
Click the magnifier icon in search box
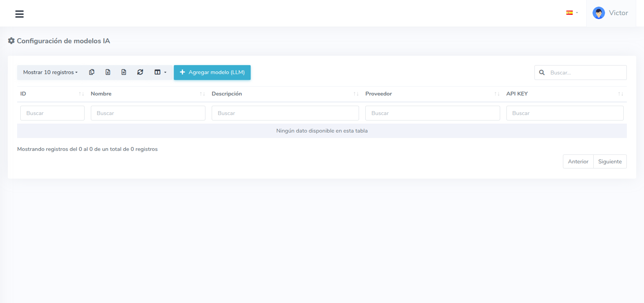tap(542, 73)
